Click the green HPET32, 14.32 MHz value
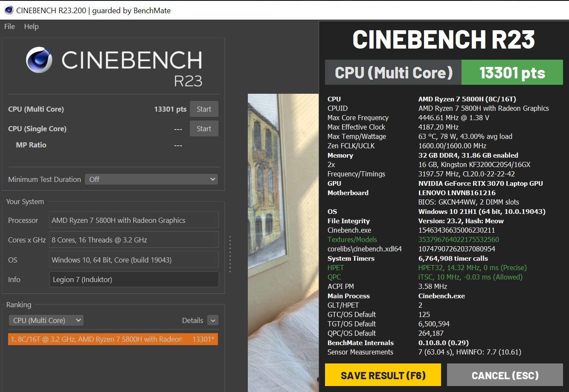 473,268
